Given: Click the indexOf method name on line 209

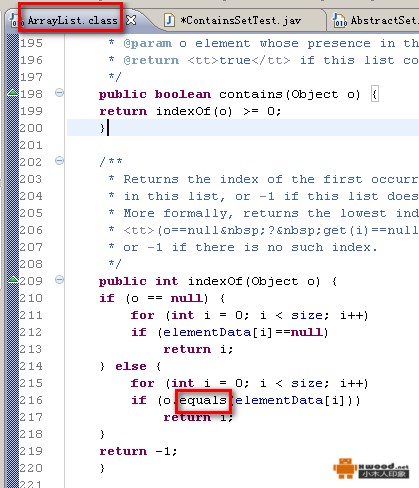Looking at the screenshot, I should (x=215, y=281).
